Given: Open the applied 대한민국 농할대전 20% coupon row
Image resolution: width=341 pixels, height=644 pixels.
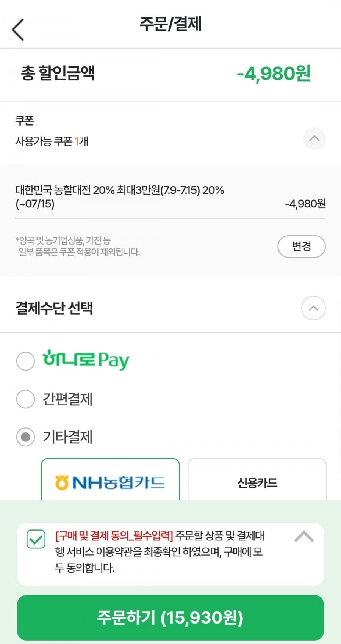Looking at the screenshot, I should pos(170,197).
